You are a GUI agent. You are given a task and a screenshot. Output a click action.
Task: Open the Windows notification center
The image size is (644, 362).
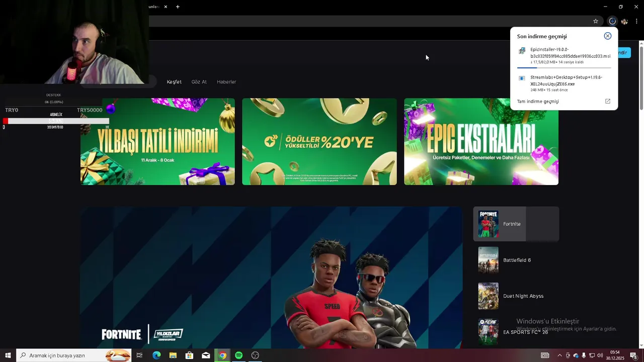(x=633, y=355)
